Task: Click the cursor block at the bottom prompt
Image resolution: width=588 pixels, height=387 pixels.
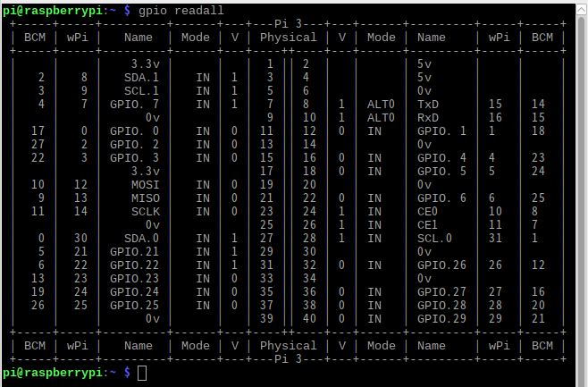Action: pos(142,371)
